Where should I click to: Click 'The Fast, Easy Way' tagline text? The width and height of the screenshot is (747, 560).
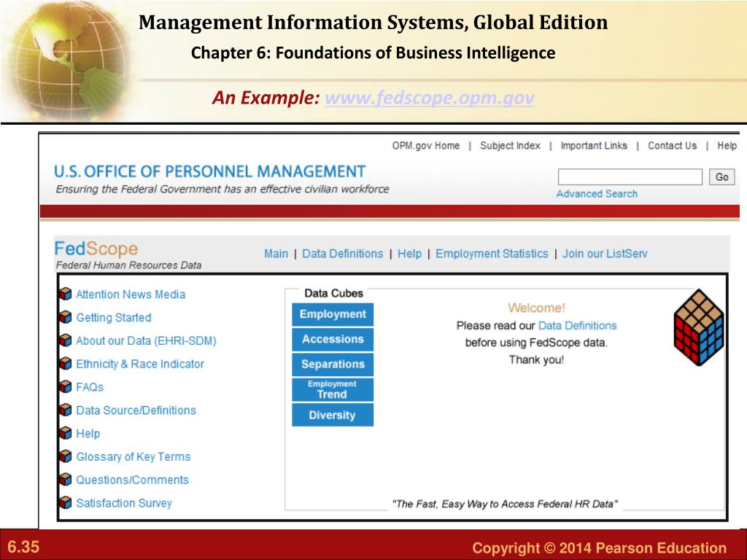coord(505,505)
